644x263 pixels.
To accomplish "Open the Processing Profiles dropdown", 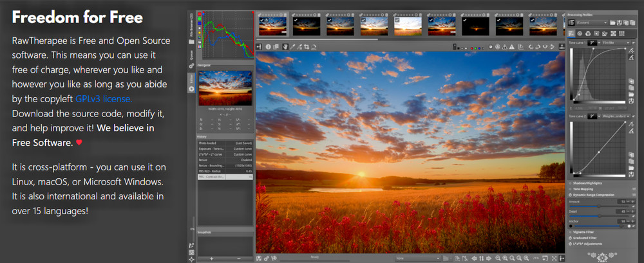I will coord(592,23).
